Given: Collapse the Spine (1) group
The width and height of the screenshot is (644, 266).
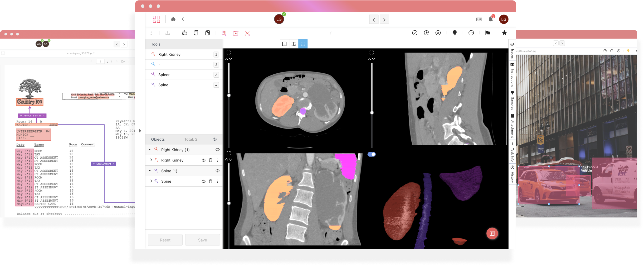Looking at the screenshot, I should click(x=150, y=171).
